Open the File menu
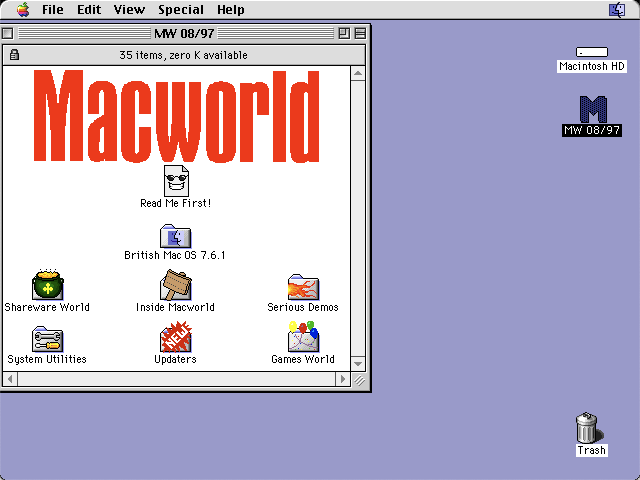640x480 pixels. [53, 9]
